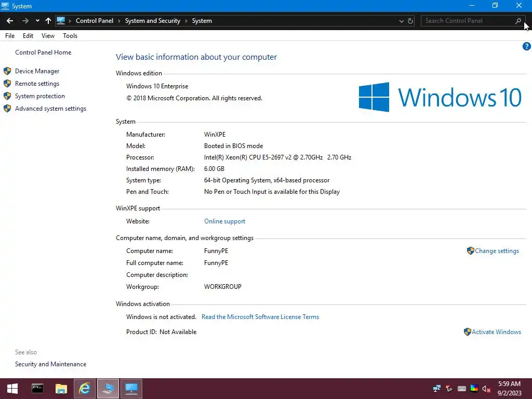Open the File menu
Image resolution: width=532 pixels, height=399 pixels.
(10, 36)
